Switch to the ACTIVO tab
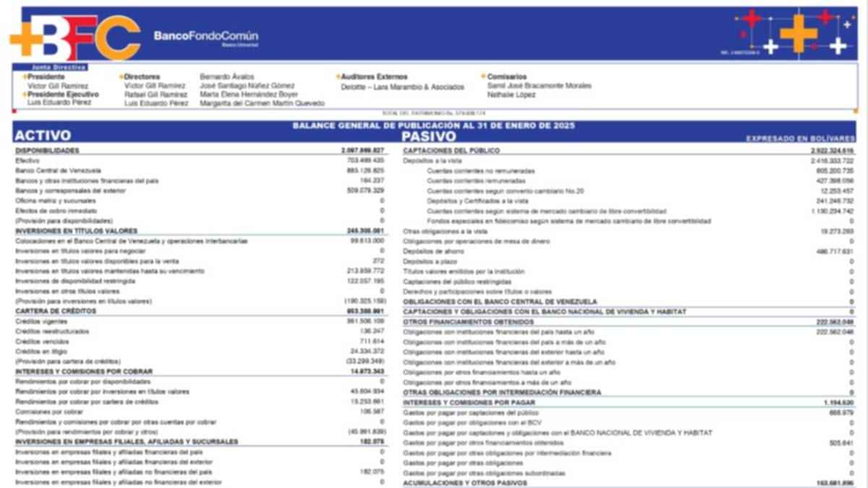Screen dimensions: 868x488 [41, 135]
